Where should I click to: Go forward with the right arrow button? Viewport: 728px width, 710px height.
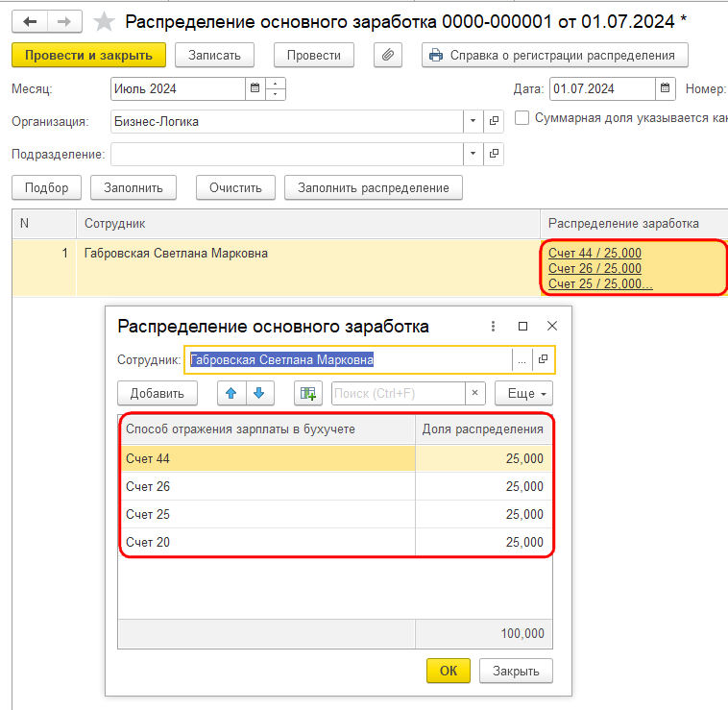pyautogui.click(x=64, y=21)
